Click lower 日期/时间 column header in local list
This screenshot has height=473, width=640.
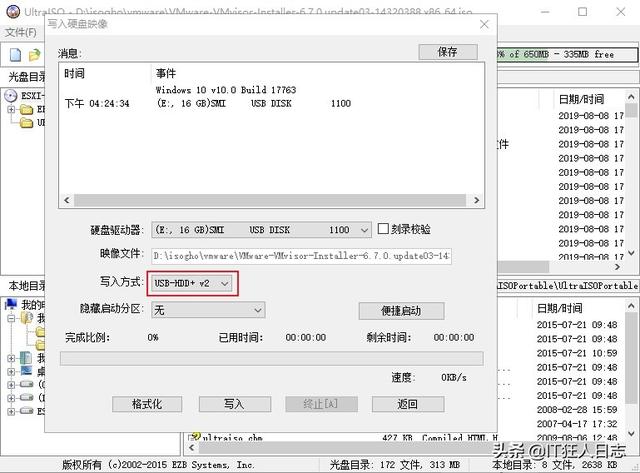point(560,308)
